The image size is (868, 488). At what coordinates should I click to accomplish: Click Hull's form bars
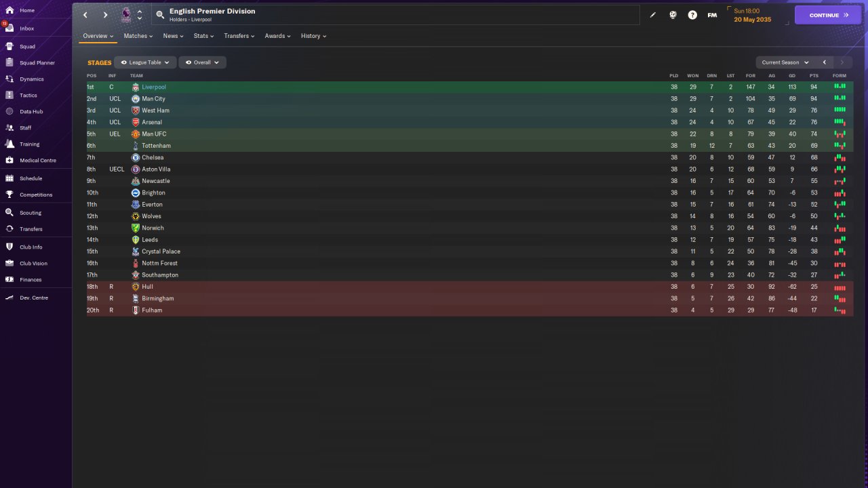click(x=840, y=287)
